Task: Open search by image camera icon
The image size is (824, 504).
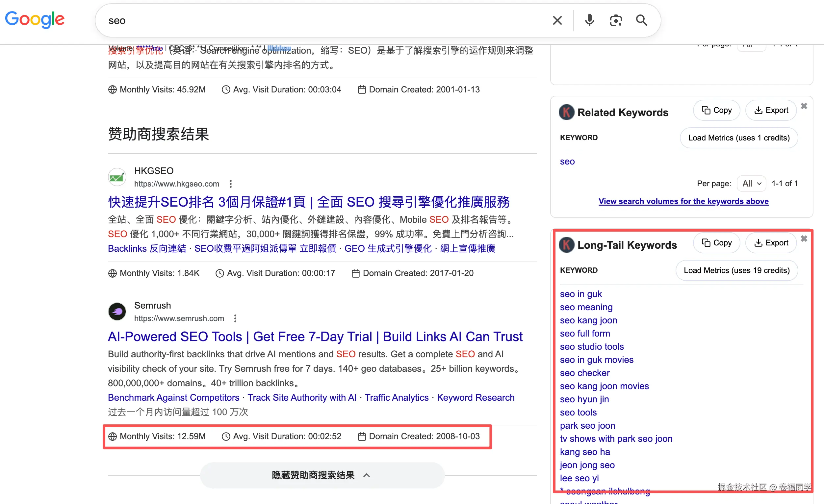Action: 616,20
